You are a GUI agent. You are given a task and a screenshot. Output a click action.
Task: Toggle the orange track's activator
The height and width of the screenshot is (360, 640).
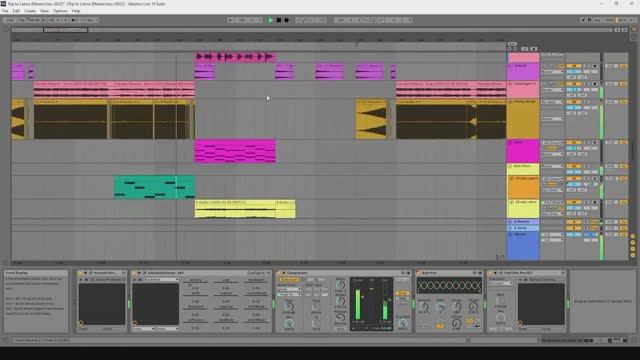(x=573, y=178)
